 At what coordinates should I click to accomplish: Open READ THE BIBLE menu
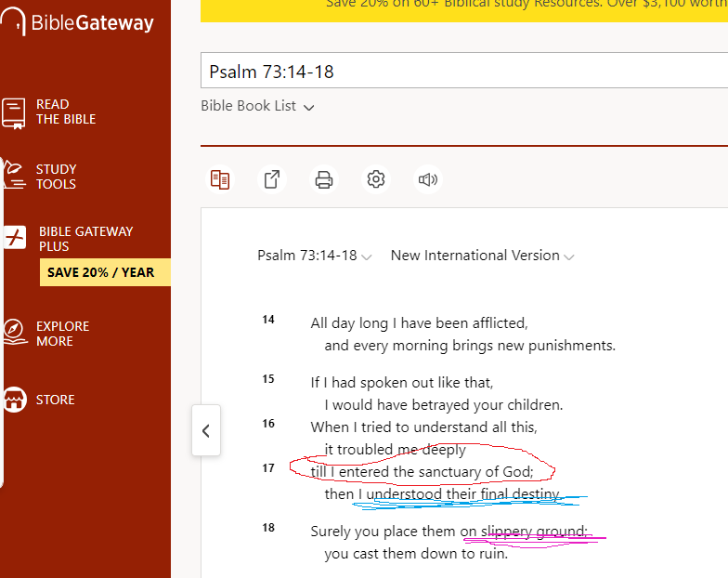pyautogui.click(x=66, y=112)
